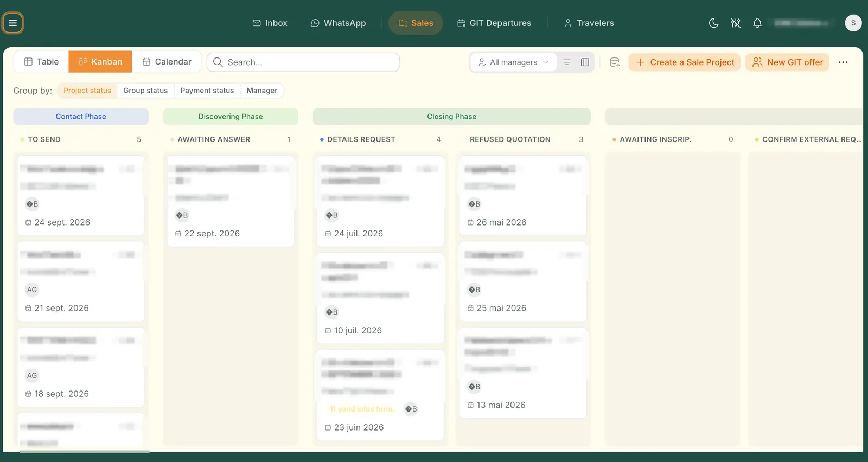Click the CONFIRM EXTERNAL REQ... column title

(x=812, y=139)
